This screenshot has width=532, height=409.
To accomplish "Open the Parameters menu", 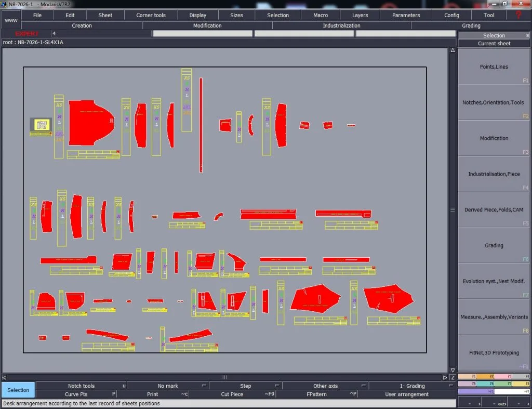I will tap(406, 15).
